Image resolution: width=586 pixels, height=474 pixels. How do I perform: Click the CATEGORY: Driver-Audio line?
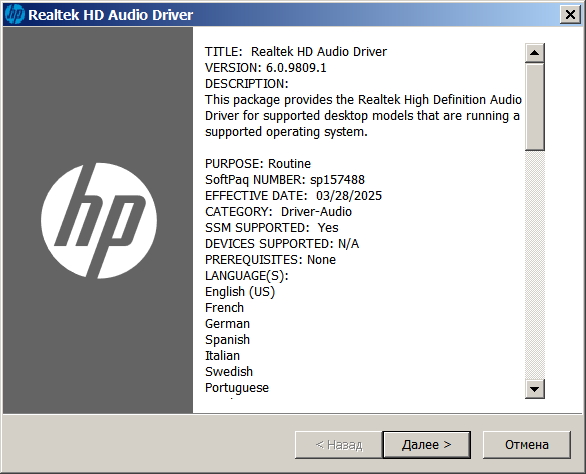pos(278,212)
